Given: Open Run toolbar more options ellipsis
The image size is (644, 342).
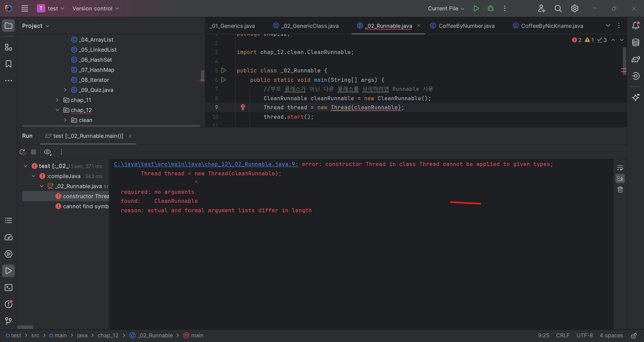Looking at the screenshot, I should coord(61,152).
